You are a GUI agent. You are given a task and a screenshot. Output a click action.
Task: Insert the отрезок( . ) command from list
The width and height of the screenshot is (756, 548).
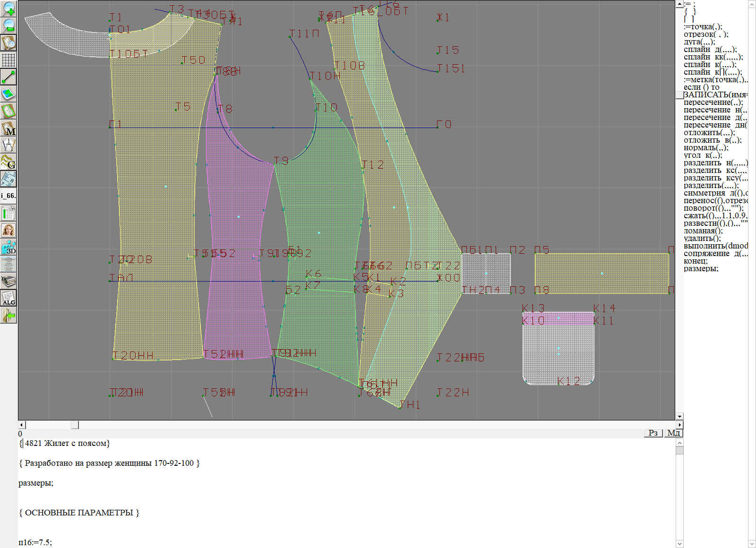coord(705,34)
